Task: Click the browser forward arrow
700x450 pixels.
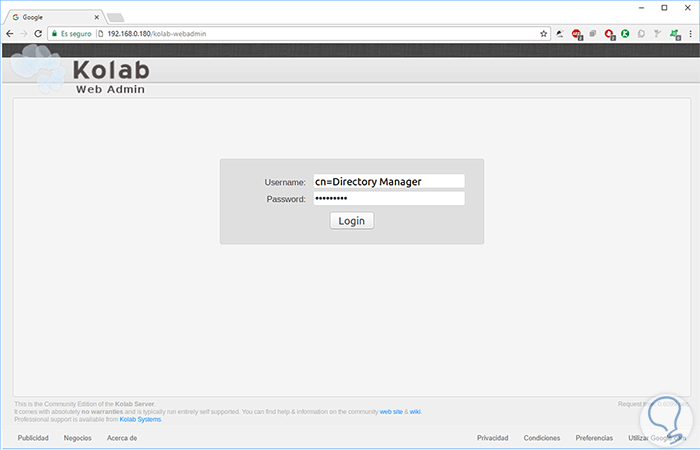Action: (x=24, y=34)
